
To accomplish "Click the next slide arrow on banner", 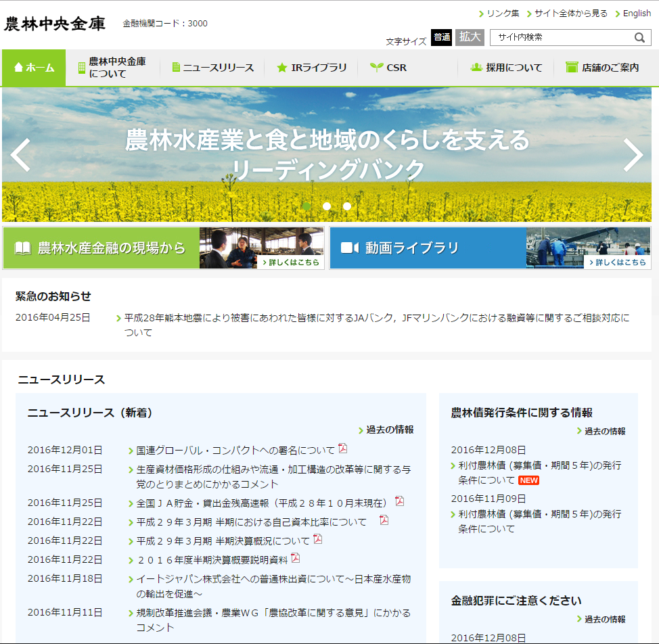I will pyautogui.click(x=633, y=155).
